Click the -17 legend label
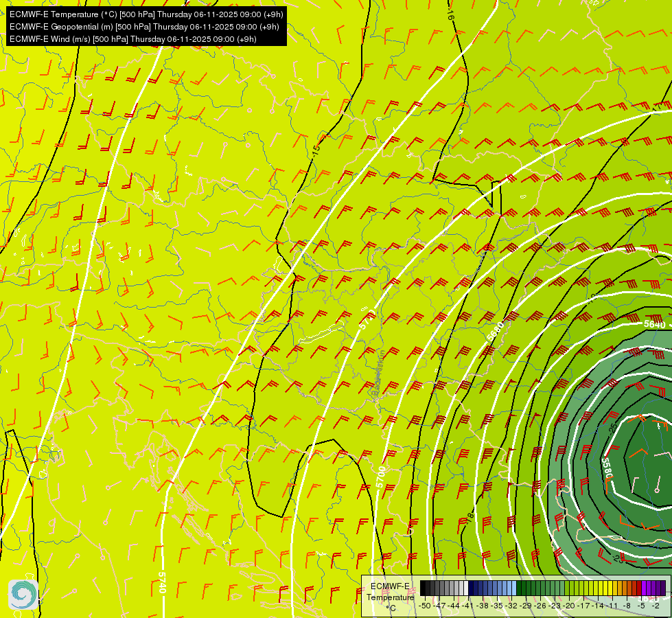Image resolution: width=672 pixels, height=618 pixels. (583, 606)
